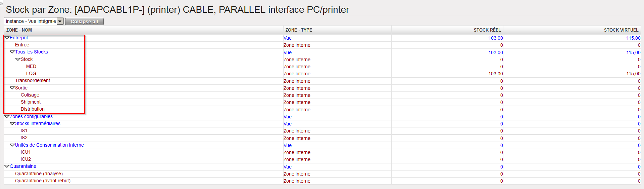
Task: Collapse the Entrepôt tree node triangle
Action: pyautogui.click(x=7, y=38)
